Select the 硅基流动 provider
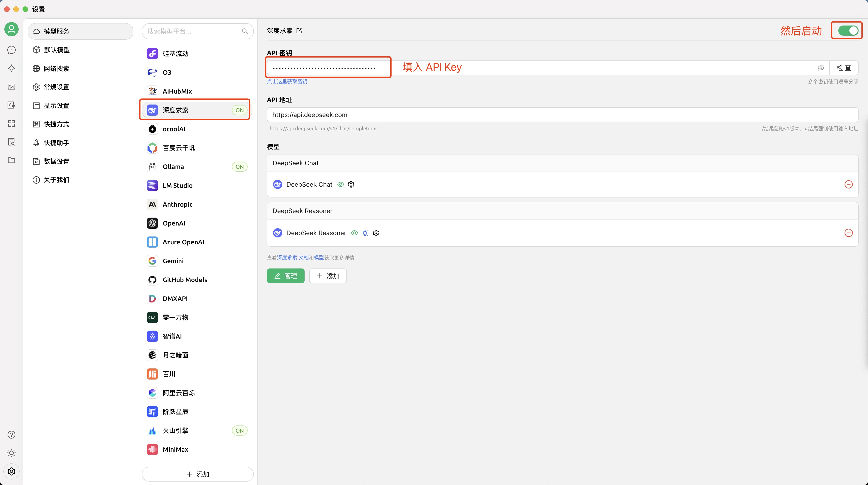The image size is (868, 485). click(197, 54)
